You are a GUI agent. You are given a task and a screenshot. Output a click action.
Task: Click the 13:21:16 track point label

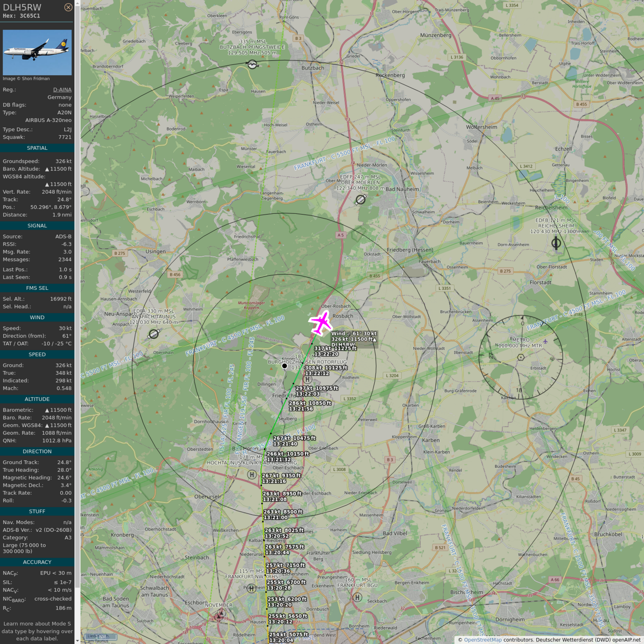(x=274, y=481)
